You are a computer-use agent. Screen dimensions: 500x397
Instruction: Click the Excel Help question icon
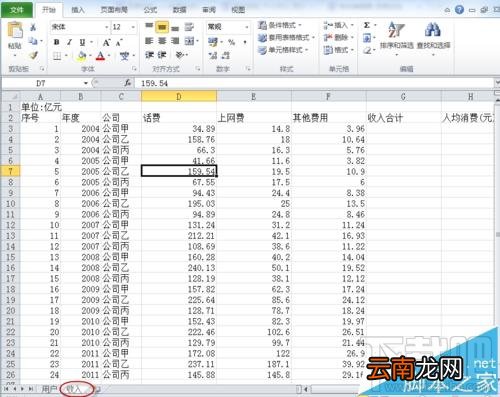pos(459,10)
